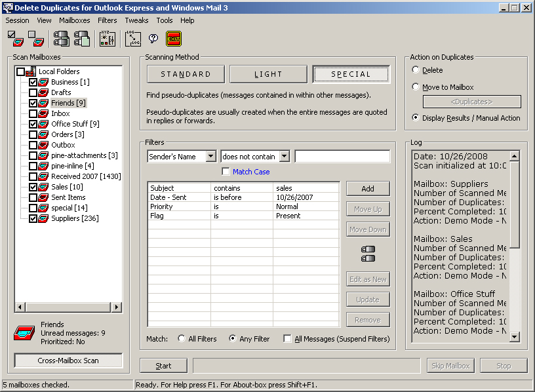Open the Duplicates mailbox selector

[471, 102]
